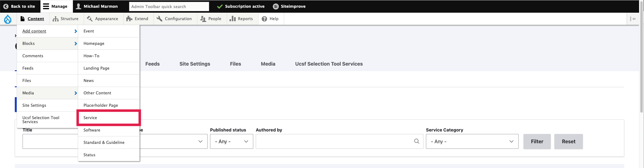Focus the Authored by input field

pyautogui.click(x=339, y=141)
